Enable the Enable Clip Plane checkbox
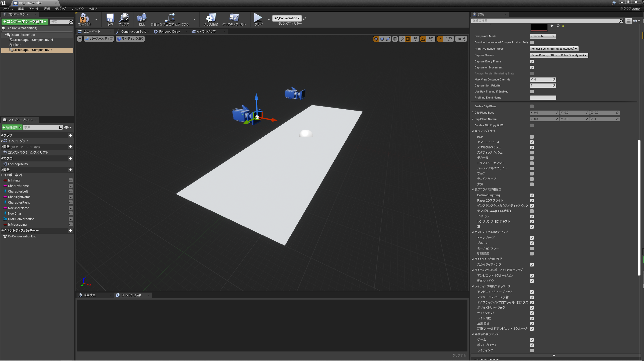 click(532, 106)
